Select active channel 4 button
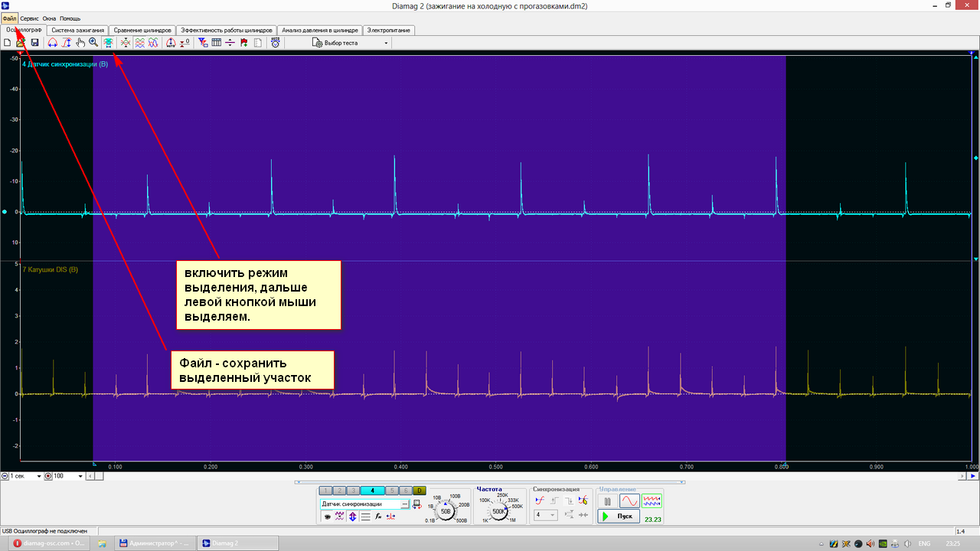This screenshot has height=551, width=980. [x=372, y=491]
